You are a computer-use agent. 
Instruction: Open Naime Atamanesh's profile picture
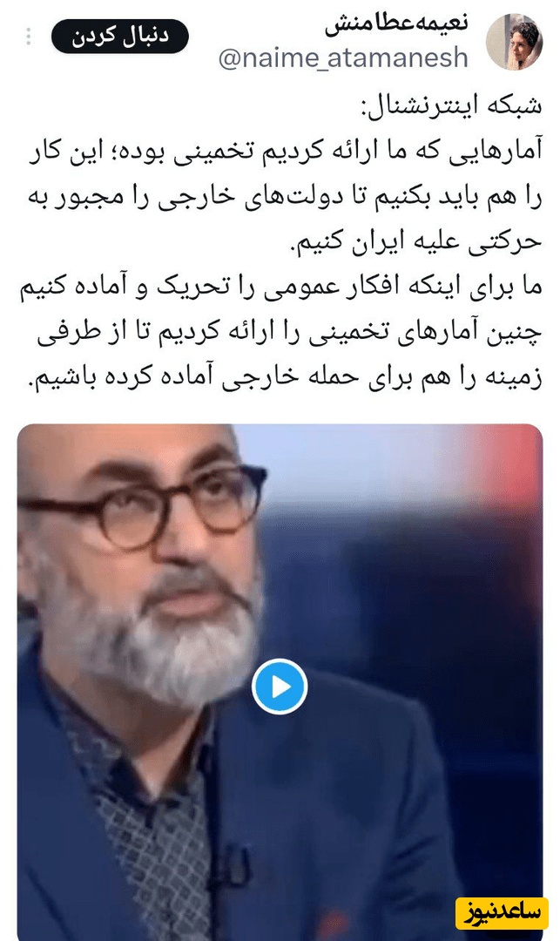click(x=514, y=42)
